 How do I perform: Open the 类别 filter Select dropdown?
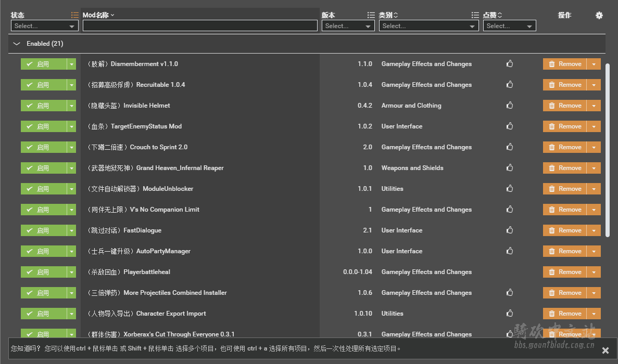[x=429, y=26]
